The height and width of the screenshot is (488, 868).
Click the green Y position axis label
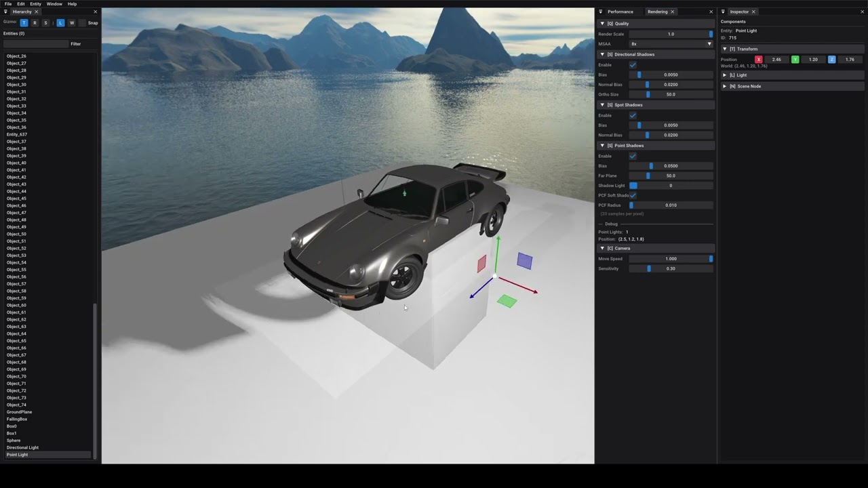pyautogui.click(x=795, y=60)
